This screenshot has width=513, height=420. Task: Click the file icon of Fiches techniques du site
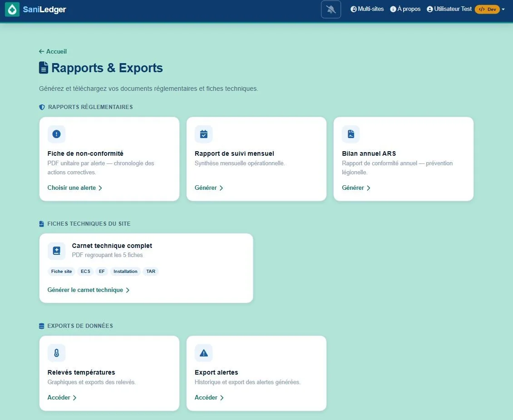[x=42, y=224]
